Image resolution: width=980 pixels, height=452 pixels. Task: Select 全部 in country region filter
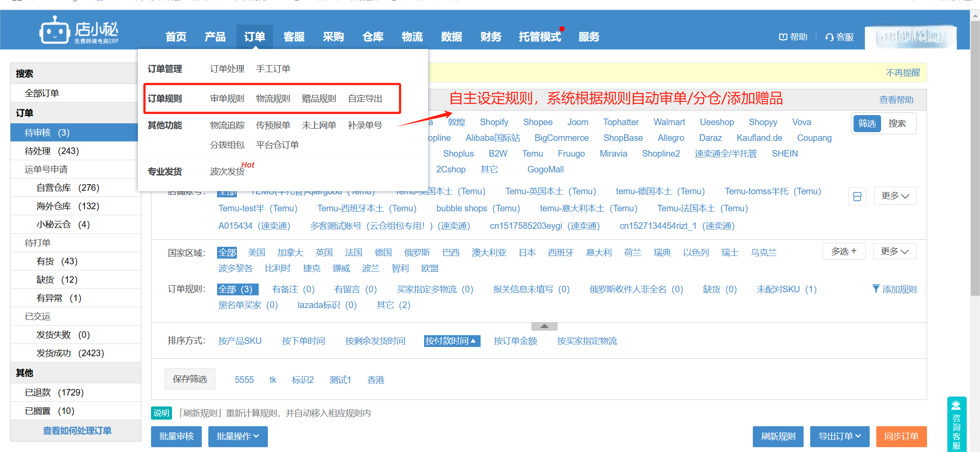click(x=227, y=252)
